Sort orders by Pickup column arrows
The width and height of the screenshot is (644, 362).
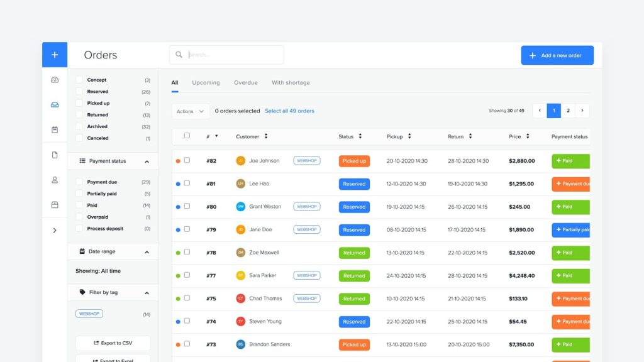pyautogui.click(x=409, y=136)
